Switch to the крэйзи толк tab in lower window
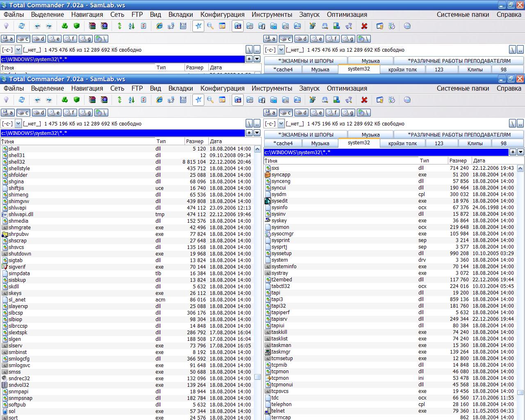This screenshot has height=420, width=525. pos(402,143)
